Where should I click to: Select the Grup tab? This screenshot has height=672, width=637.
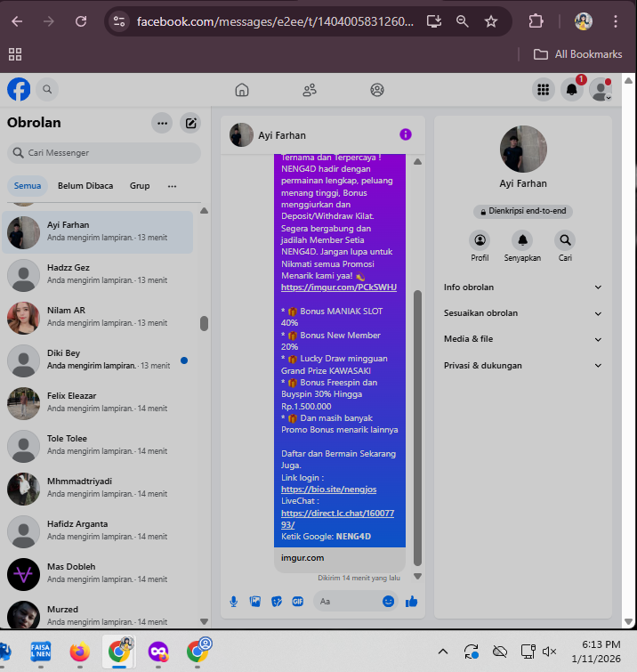140,185
